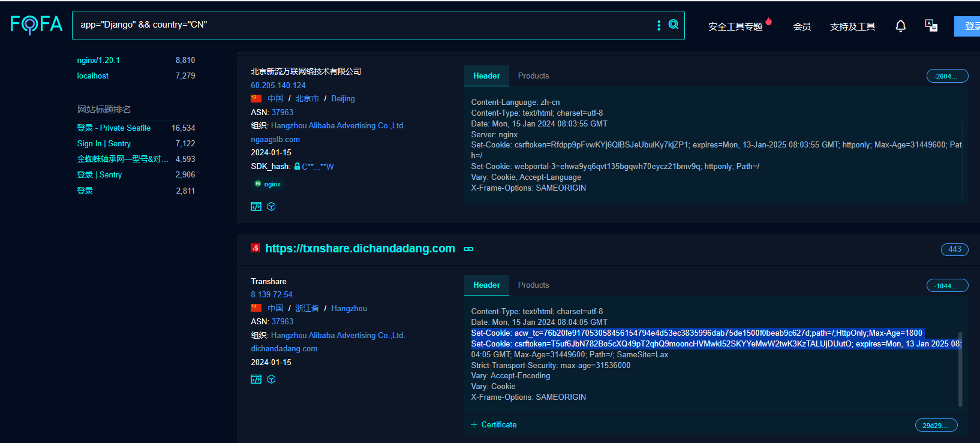The width and height of the screenshot is (980, 443).
Task: Open the search options three-dot menu
Action: coord(659,25)
